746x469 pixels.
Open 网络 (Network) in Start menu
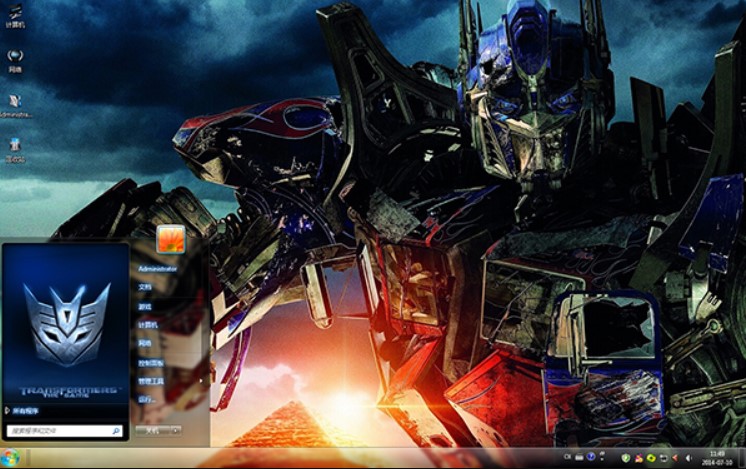click(145, 343)
